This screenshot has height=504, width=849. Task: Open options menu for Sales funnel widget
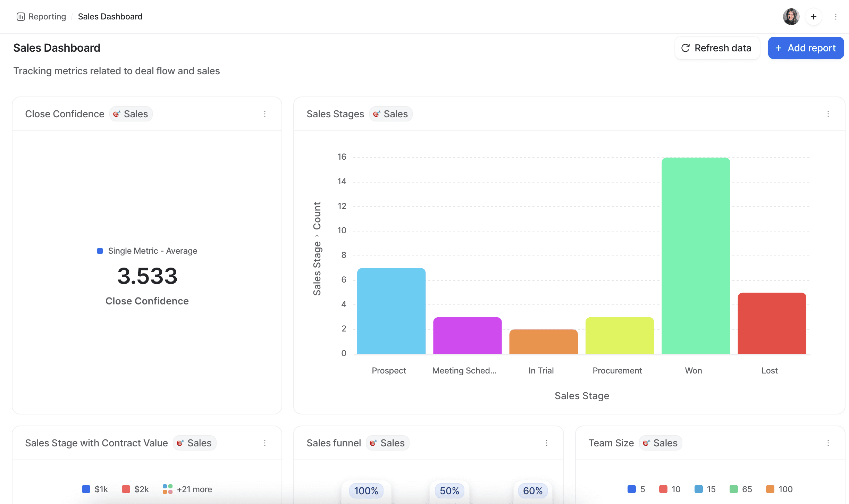pos(546,443)
